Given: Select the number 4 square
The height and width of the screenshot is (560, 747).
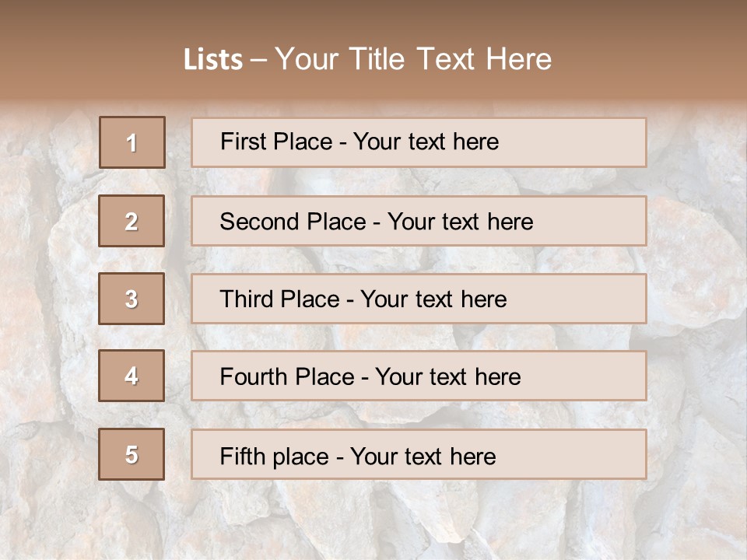Looking at the screenshot, I should pos(132,376).
